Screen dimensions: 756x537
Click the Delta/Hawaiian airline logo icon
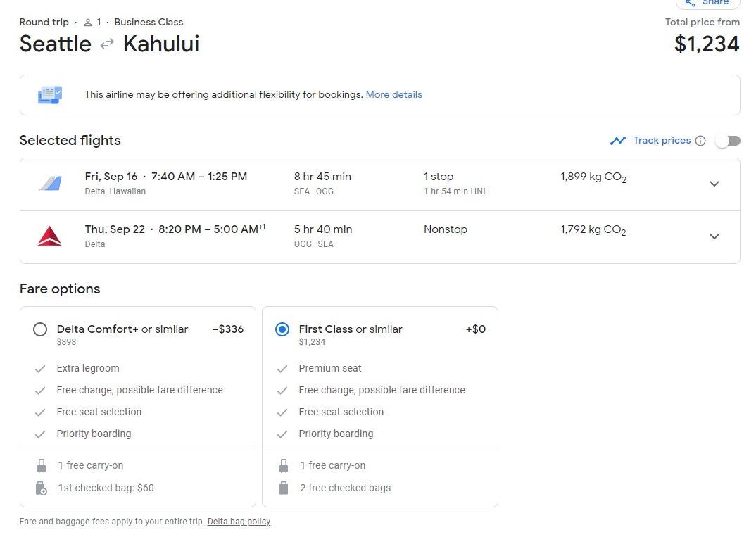pos(49,184)
